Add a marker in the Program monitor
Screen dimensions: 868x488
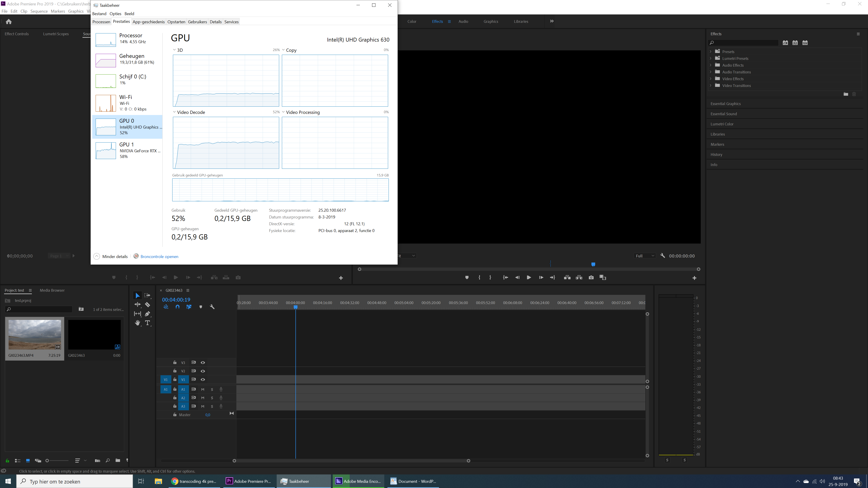click(x=467, y=277)
